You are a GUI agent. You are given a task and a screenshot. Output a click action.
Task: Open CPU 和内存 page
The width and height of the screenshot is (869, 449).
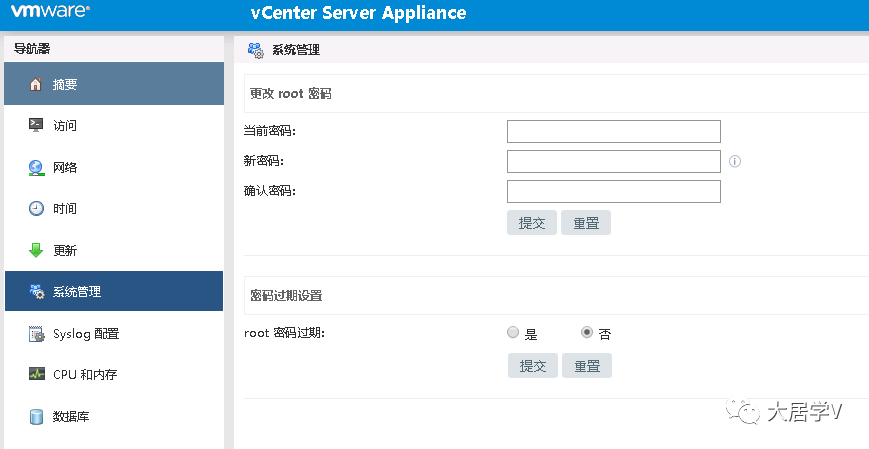click(114, 374)
